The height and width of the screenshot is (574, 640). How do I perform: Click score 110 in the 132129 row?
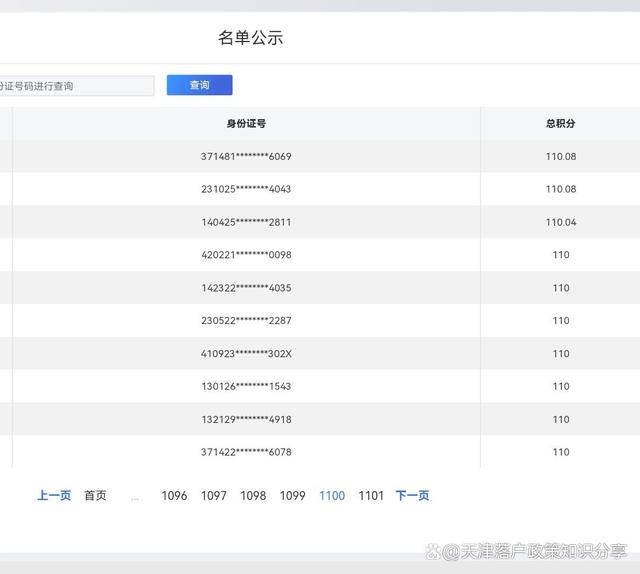coord(561,419)
